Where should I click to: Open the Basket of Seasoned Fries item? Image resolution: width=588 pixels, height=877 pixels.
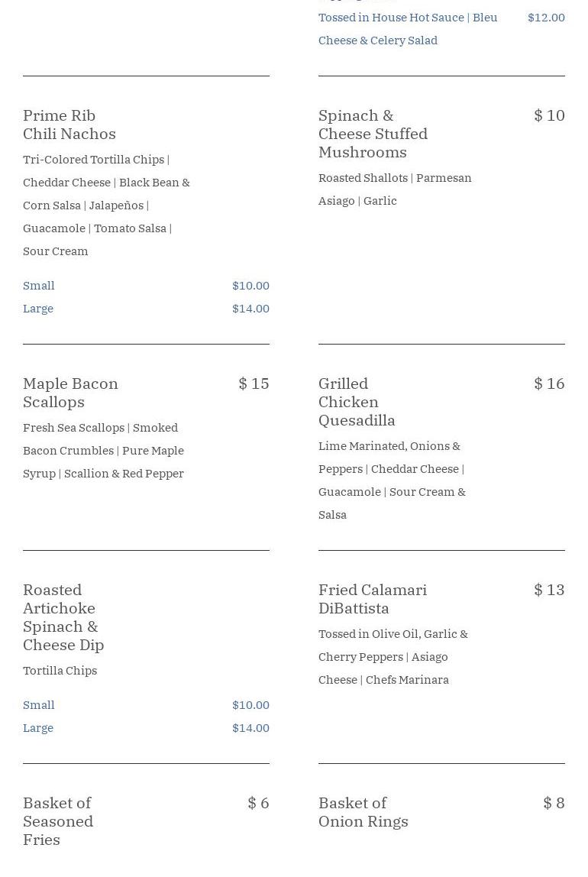pyautogui.click(x=58, y=821)
